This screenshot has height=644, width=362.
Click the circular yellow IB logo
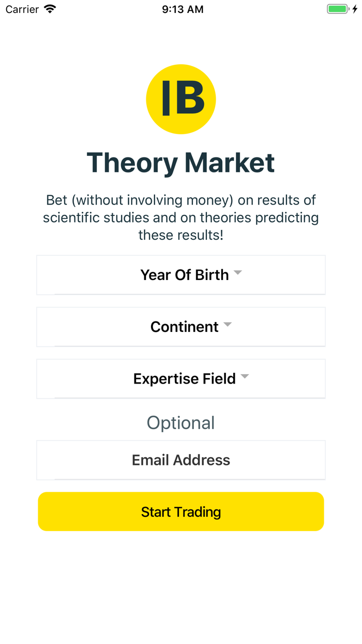tap(180, 99)
